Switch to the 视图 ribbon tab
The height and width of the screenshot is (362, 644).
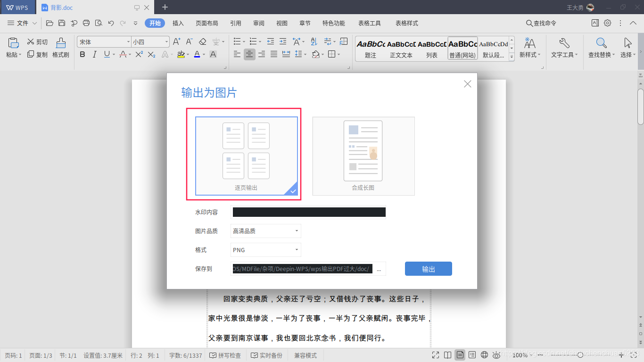coord(282,23)
